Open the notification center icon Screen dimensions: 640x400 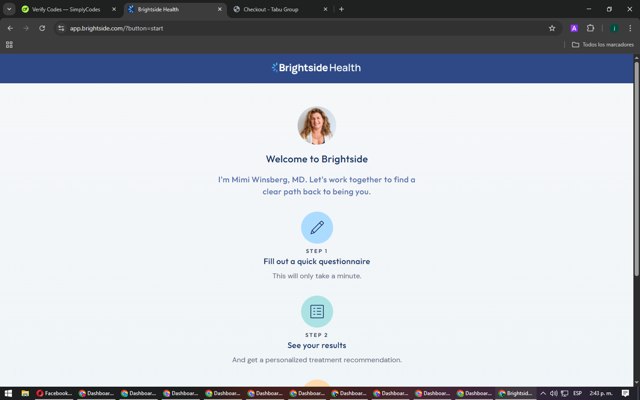click(625, 393)
